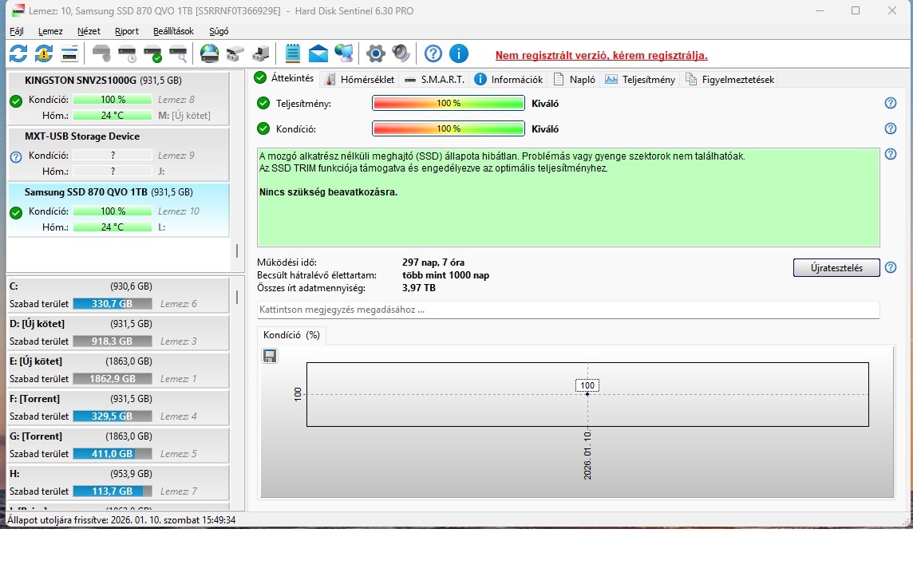Click the refresh icon with yellow warning triangle

click(x=44, y=54)
